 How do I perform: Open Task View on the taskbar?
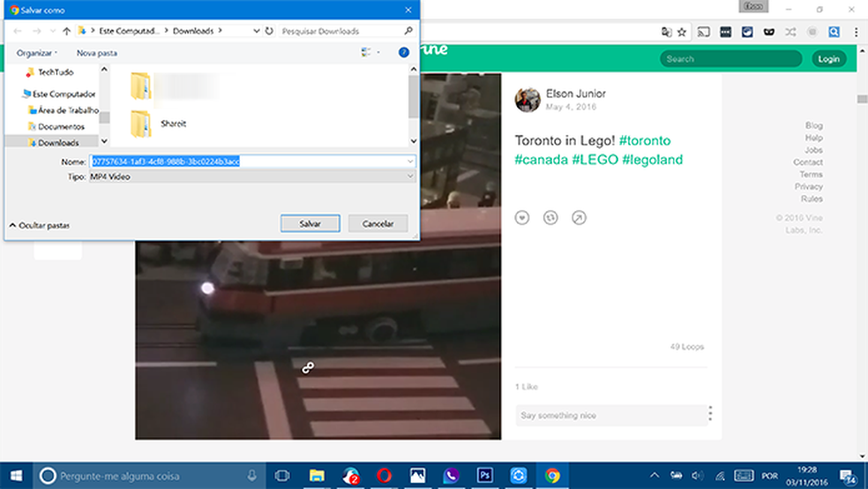[282, 476]
